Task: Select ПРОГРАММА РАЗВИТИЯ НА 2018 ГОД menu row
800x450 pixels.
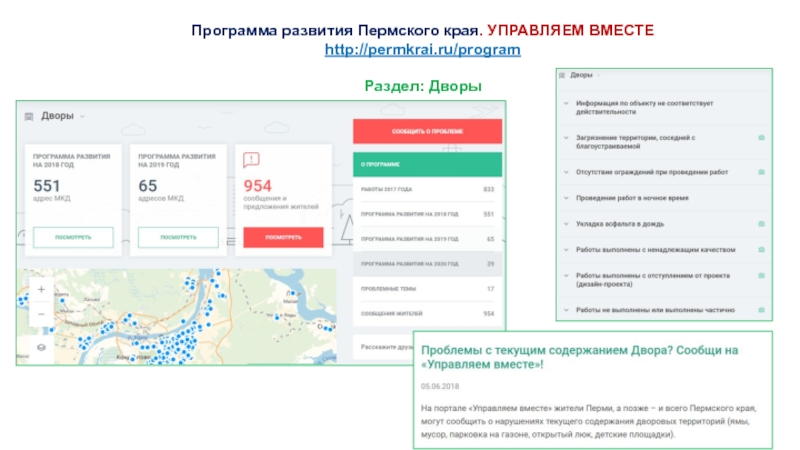Action: (x=427, y=214)
